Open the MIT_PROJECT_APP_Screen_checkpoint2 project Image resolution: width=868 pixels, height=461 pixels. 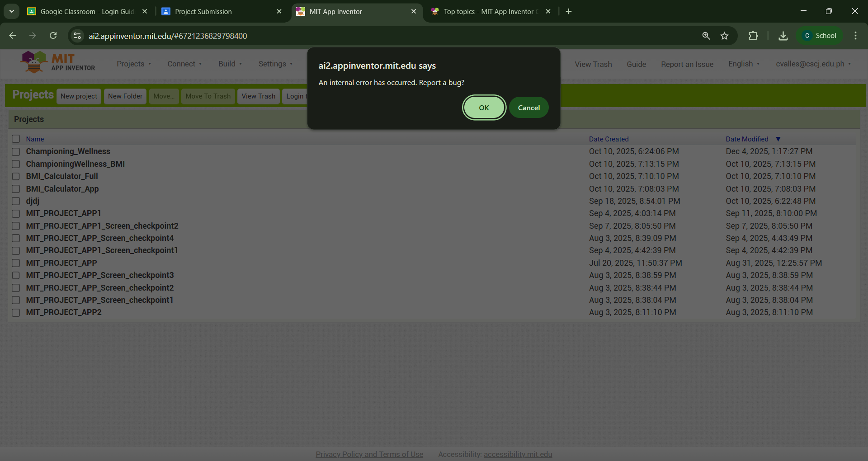tap(99, 288)
